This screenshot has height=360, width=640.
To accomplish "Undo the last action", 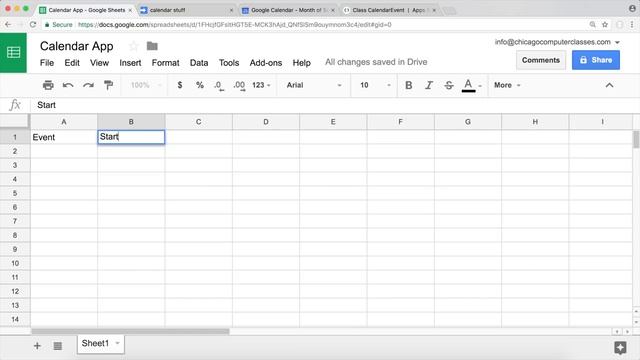I will pyautogui.click(x=68, y=85).
